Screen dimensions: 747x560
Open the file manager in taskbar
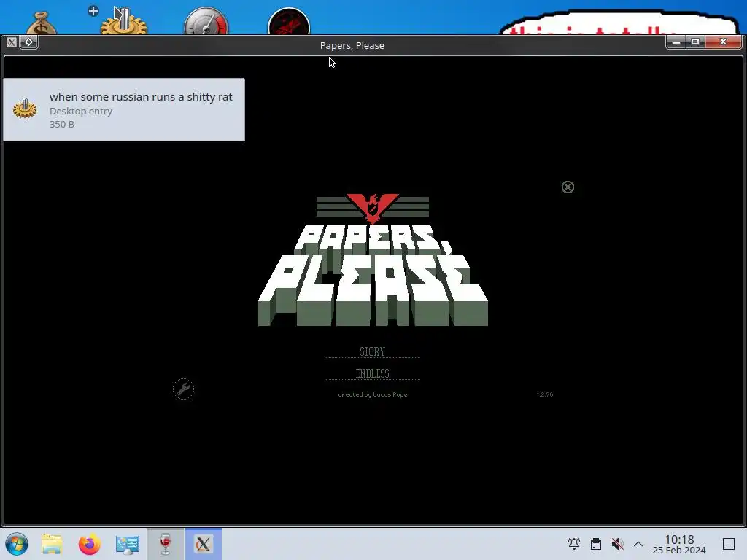[52, 544]
